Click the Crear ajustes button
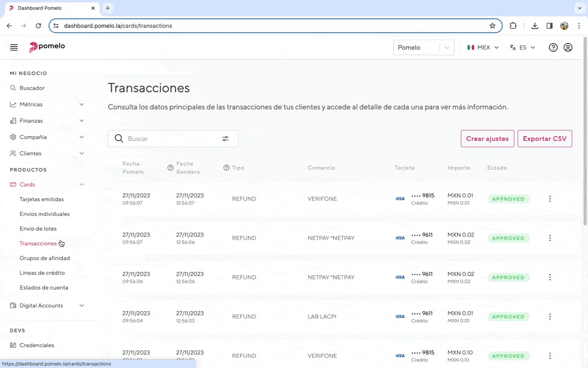The height and width of the screenshot is (368, 588). pyautogui.click(x=487, y=139)
